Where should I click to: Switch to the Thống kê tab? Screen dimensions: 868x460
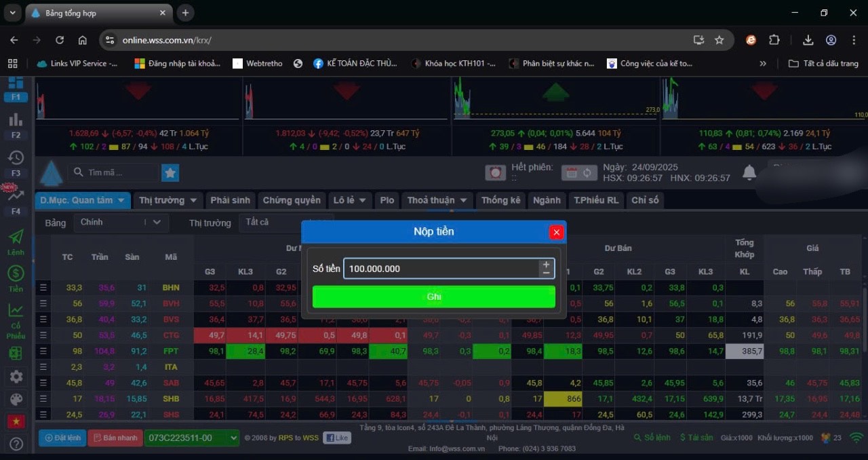500,200
